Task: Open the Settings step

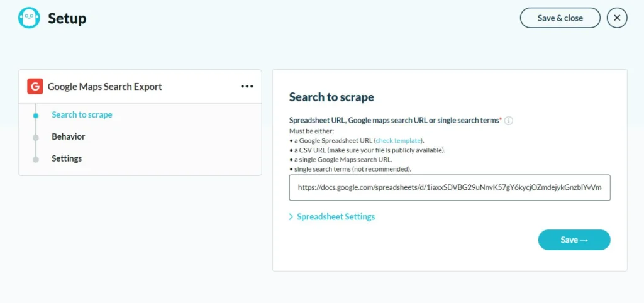Action: (67, 158)
